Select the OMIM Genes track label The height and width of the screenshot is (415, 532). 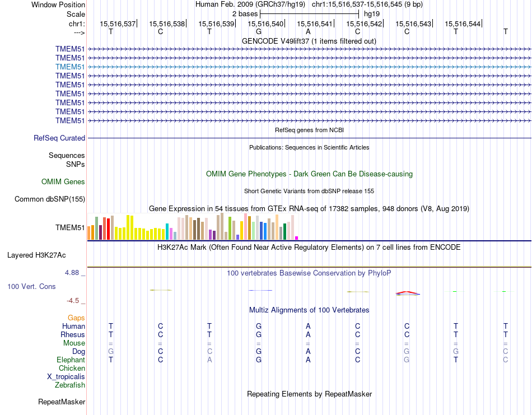click(63, 181)
